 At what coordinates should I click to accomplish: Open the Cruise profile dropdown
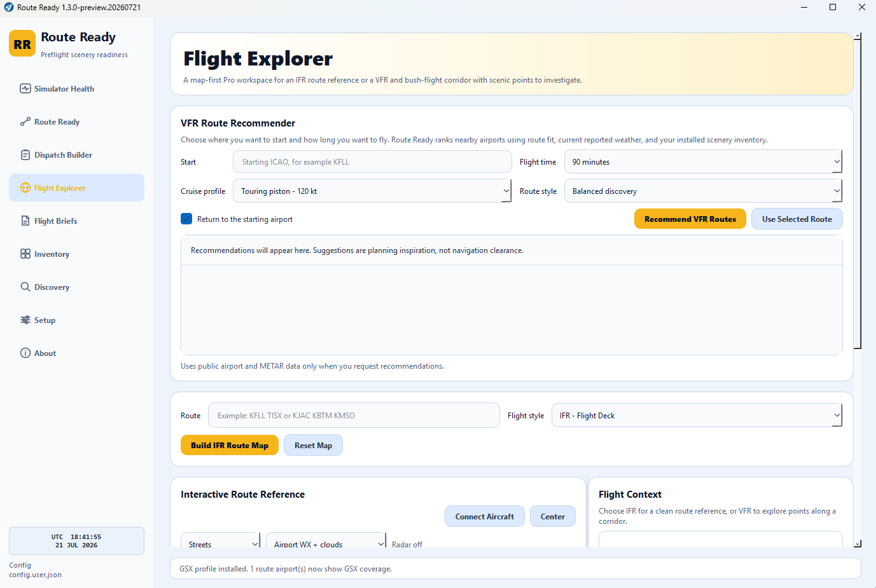click(x=372, y=191)
